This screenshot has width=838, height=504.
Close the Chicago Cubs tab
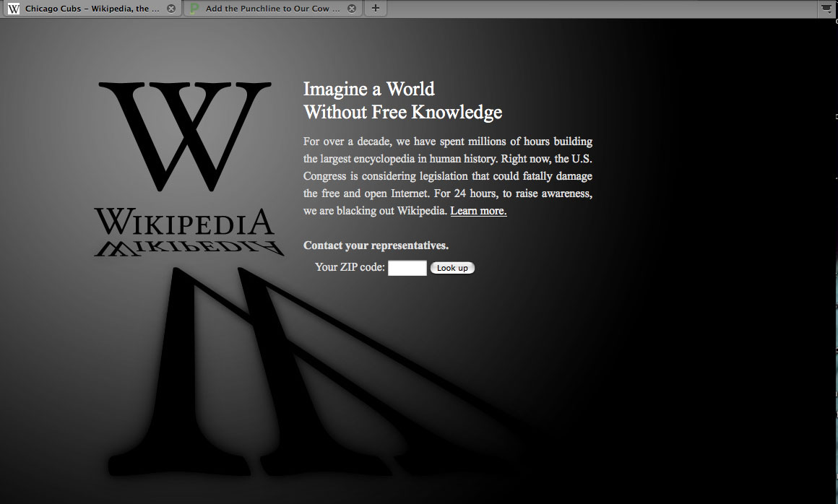[x=171, y=9]
